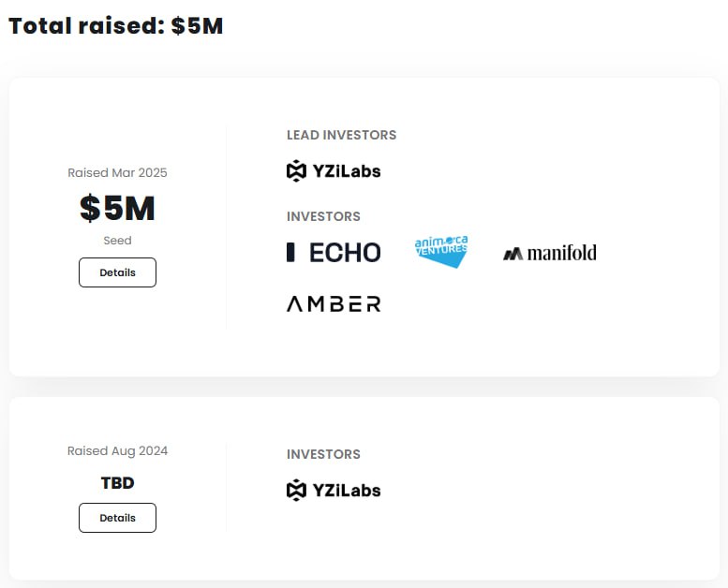Click the LEAD INVESTORS section label

[342, 135]
